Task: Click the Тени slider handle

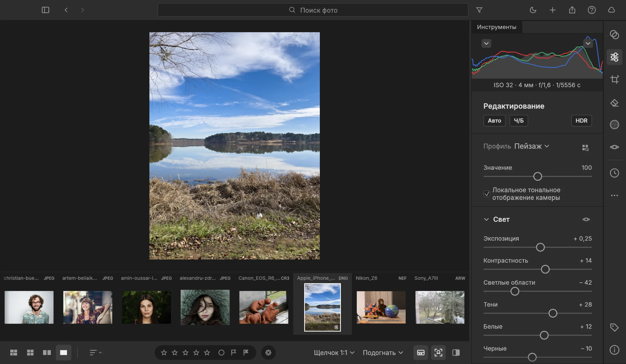Action: tap(553, 313)
